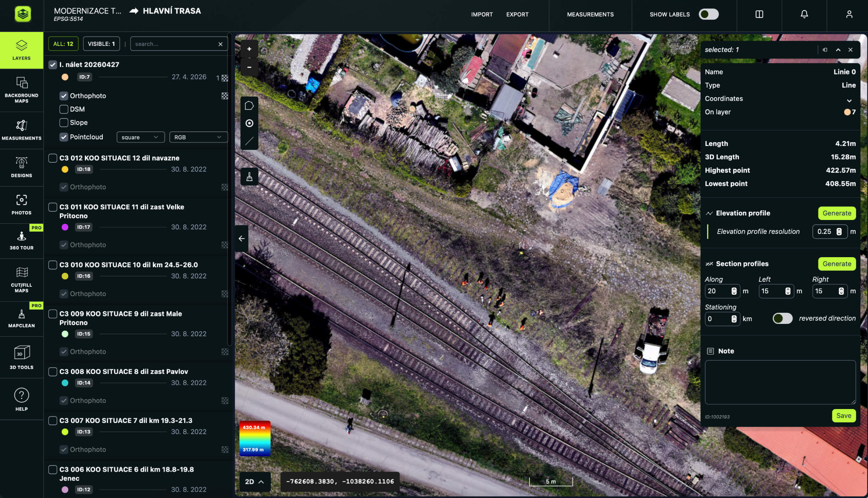Viewport: 868px width, 498px height.
Task: Expand the Coordinates row chevron
Action: pyautogui.click(x=849, y=100)
